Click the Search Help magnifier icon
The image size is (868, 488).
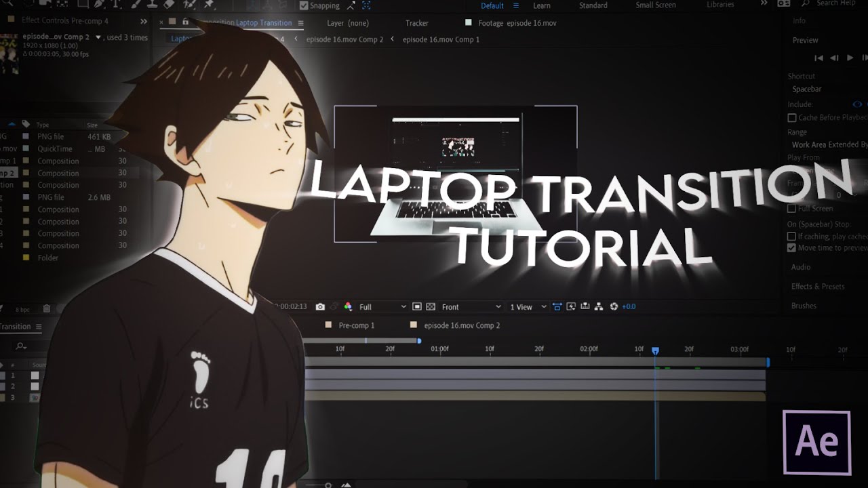click(x=805, y=3)
